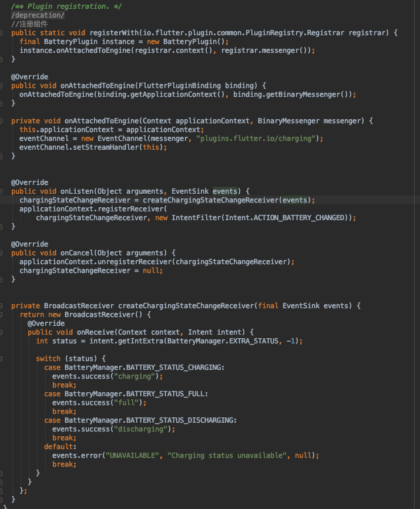Viewport: 420px width, 509px height.
Task: Click the "UNAVAILABLE" error code string
Action: coord(134,456)
